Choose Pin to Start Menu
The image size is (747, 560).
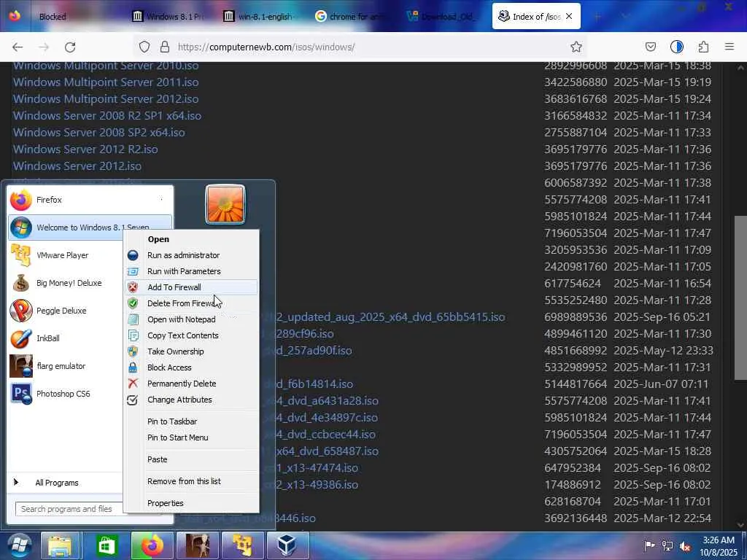point(191,437)
